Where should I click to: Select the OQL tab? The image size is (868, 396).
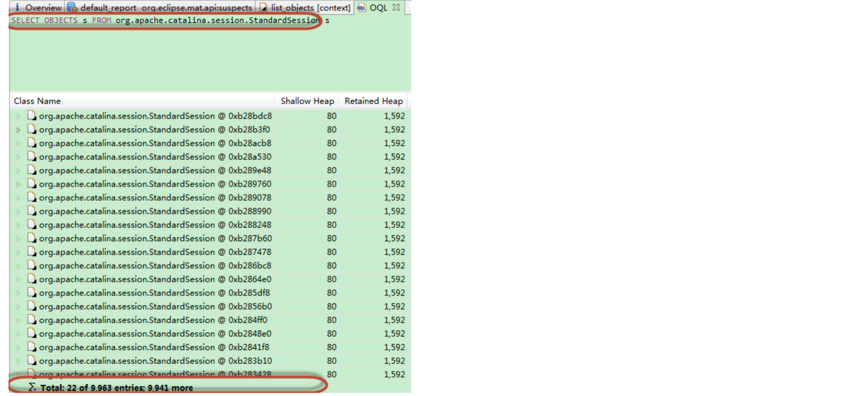point(378,7)
